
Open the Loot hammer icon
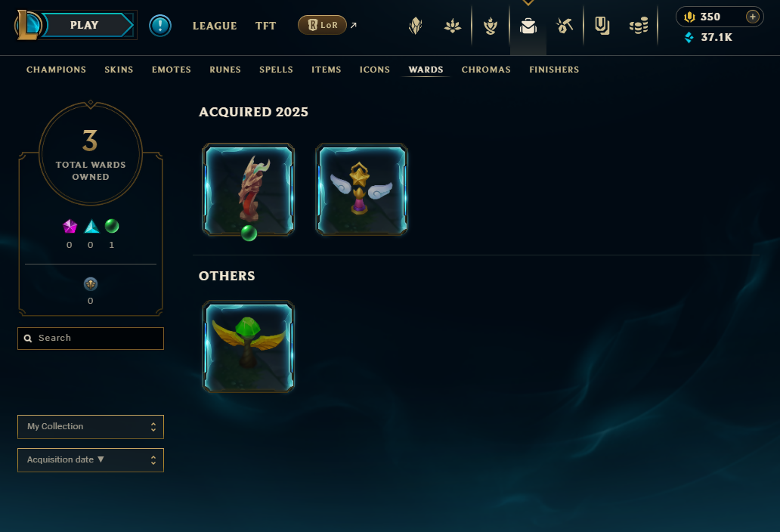[565, 26]
